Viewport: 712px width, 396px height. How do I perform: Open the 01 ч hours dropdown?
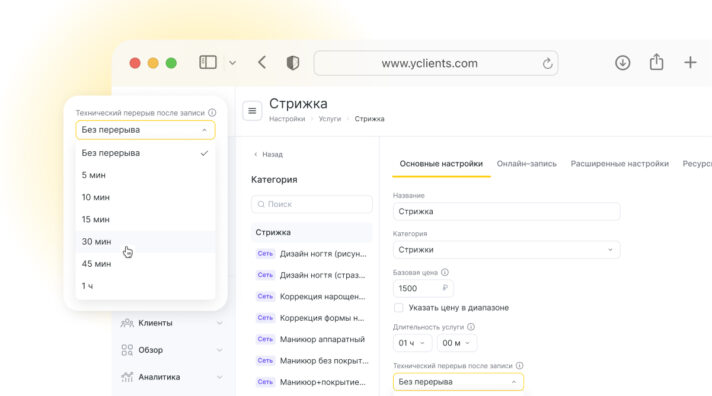tap(412, 343)
